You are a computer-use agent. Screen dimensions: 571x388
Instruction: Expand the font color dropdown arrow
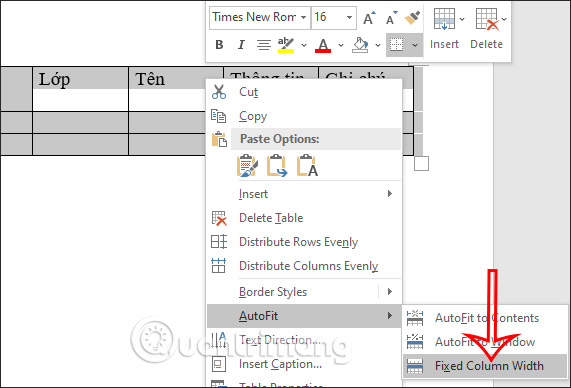click(x=341, y=45)
